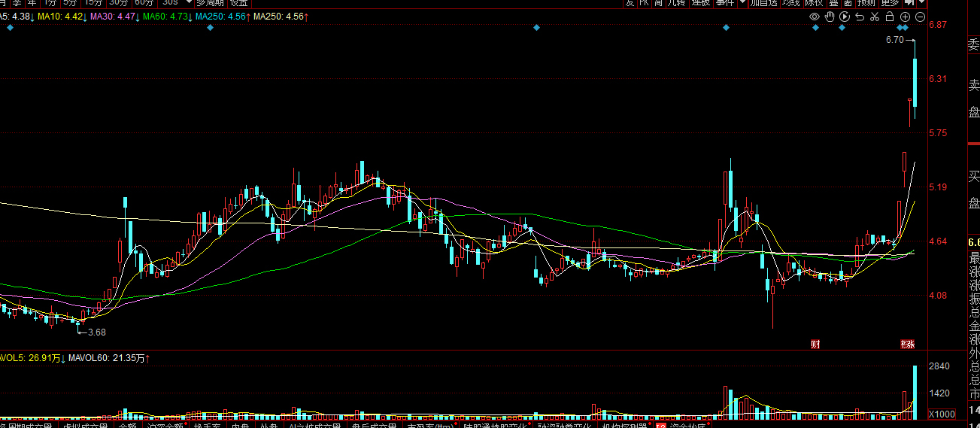Open the 设置 settings button
Screen dimensions: 980x428
(x=239, y=3)
